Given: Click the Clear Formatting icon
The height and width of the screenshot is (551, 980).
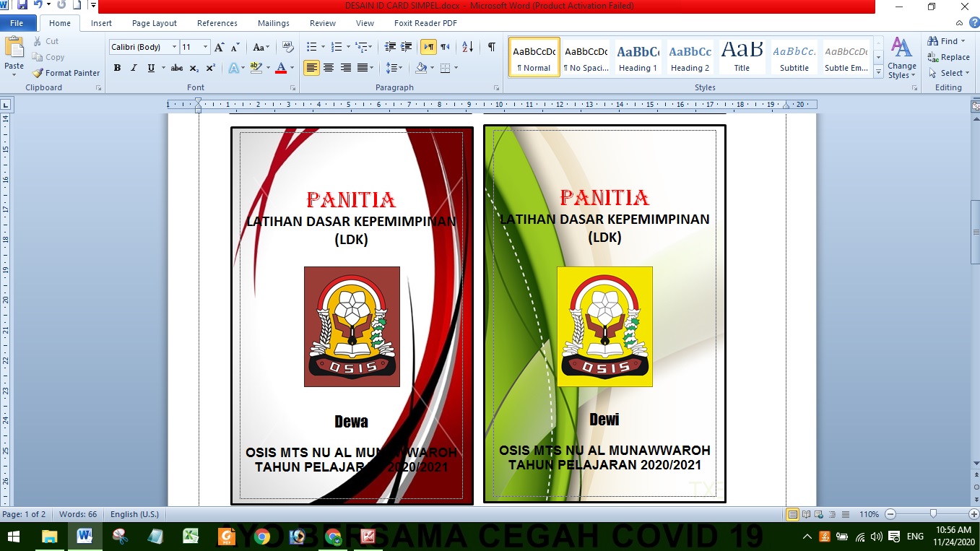Looking at the screenshot, I should [x=287, y=47].
